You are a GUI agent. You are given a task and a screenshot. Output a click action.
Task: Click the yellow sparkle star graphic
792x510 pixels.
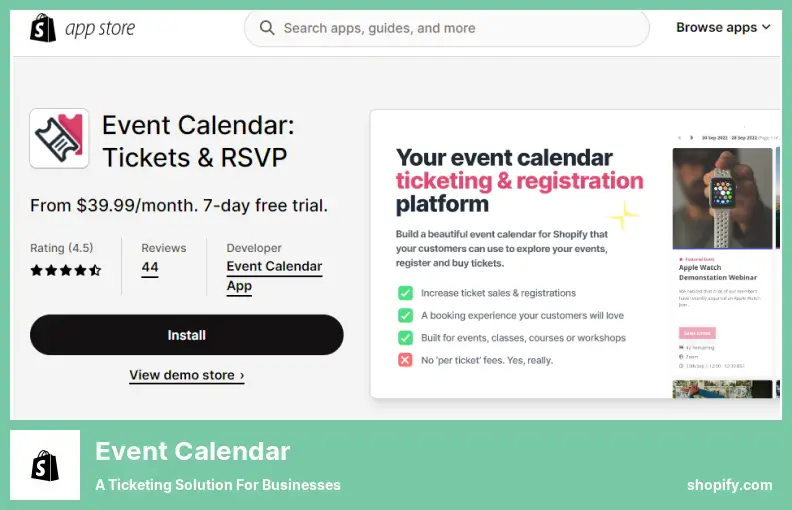pos(623,214)
